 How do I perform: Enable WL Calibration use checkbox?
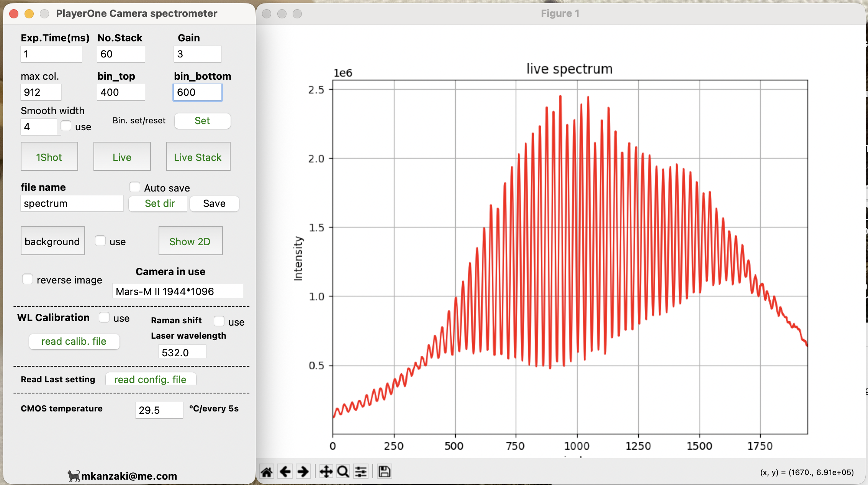[104, 318]
